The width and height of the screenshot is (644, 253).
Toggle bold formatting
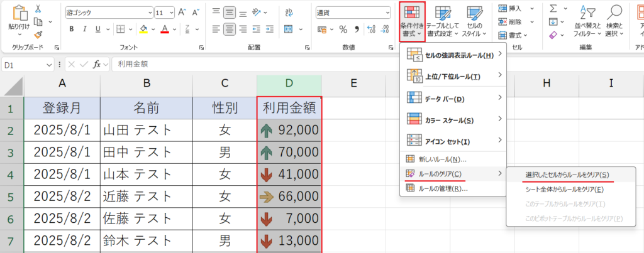point(72,29)
